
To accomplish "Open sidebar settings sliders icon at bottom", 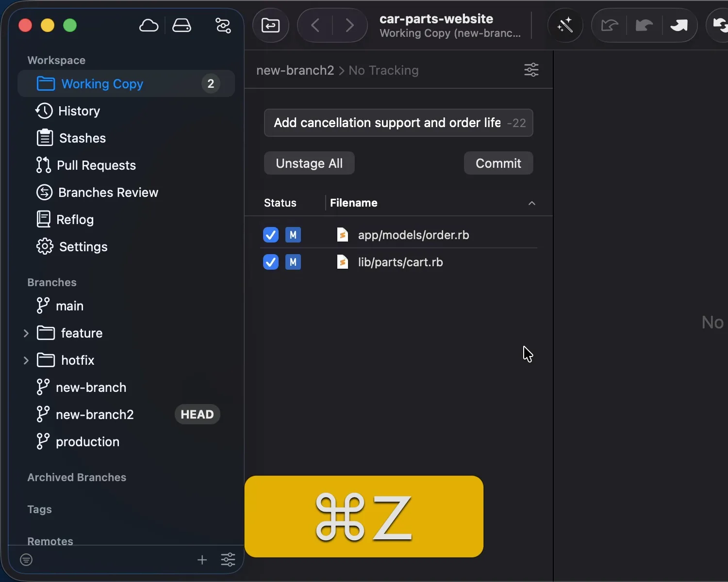I will pyautogui.click(x=228, y=560).
